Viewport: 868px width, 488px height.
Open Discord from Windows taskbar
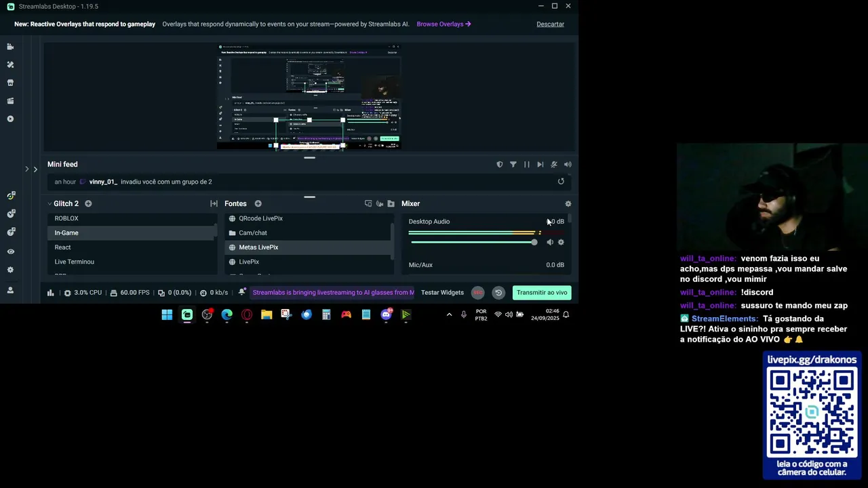386,314
